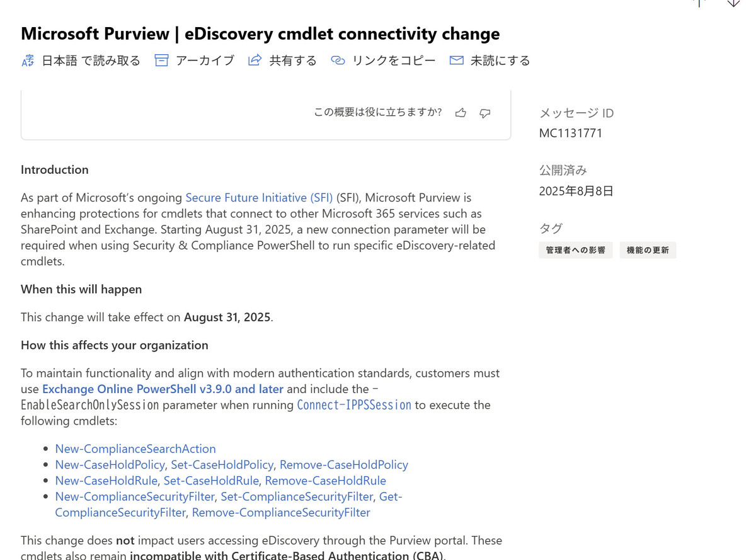Go to previous message with up arrow
The width and height of the screenshot is (756, 560).
tap(699, 3)
